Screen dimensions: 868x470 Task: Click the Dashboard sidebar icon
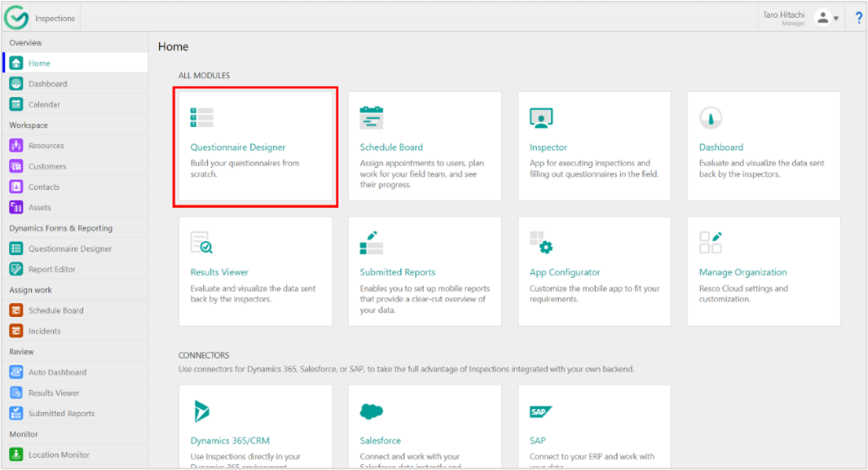[16, 84]
